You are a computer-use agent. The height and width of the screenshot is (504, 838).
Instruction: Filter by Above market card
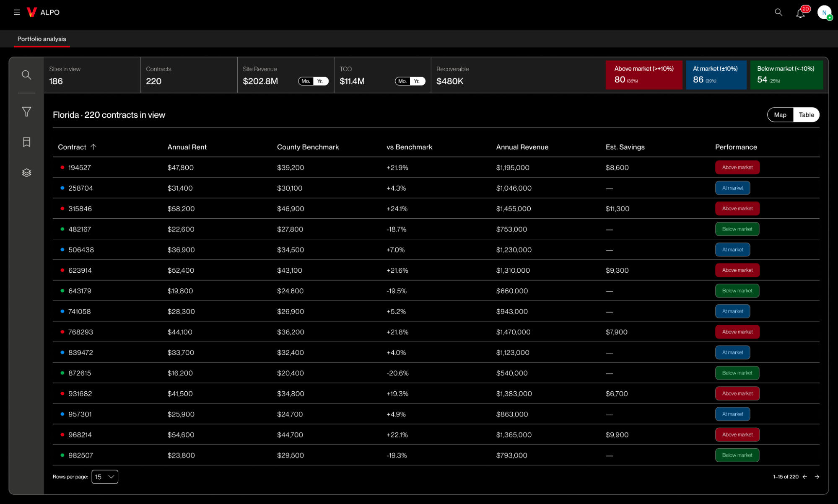643,75
